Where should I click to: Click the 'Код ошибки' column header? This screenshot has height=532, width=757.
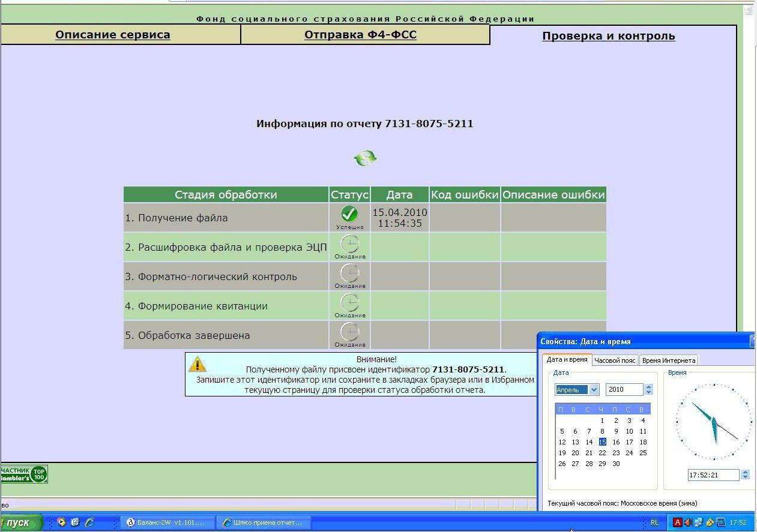tap(465, 194)
